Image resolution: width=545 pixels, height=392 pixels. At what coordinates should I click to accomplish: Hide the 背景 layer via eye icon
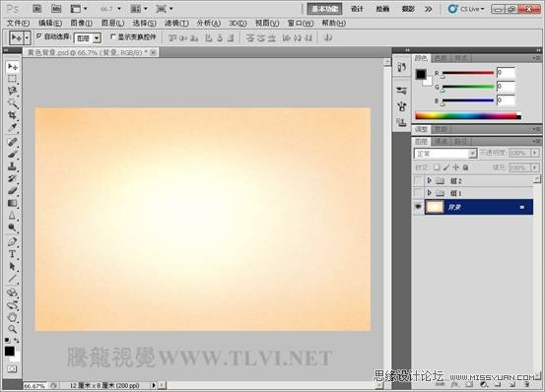(x=418, y=207)
